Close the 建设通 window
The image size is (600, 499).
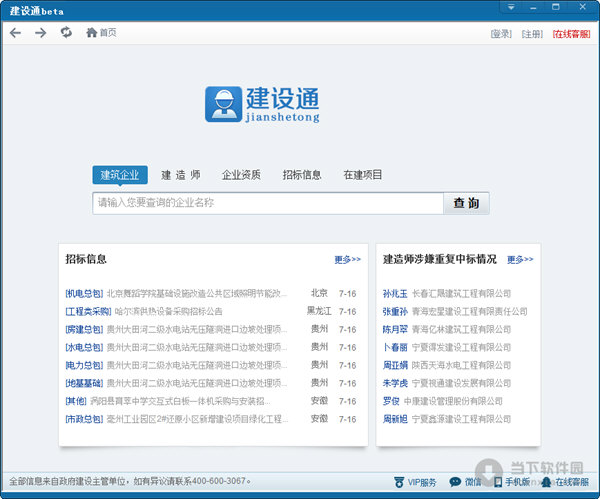[582, 7]
